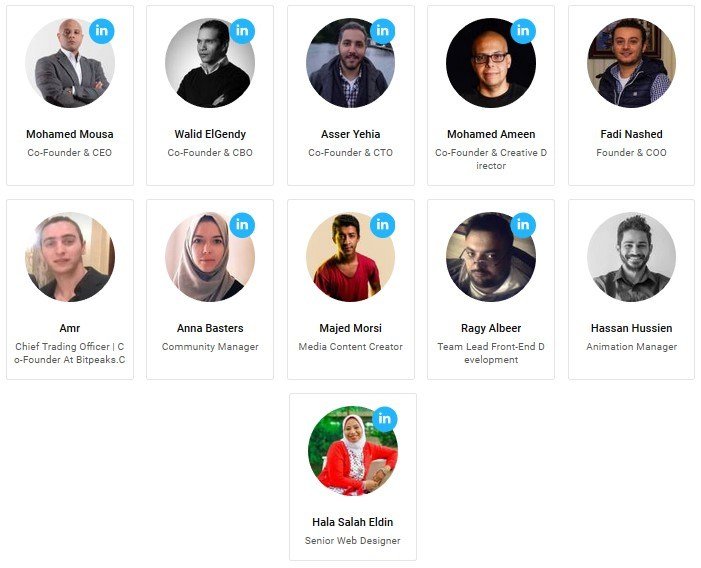Click Hassan Hussien's profile picture

631,257
